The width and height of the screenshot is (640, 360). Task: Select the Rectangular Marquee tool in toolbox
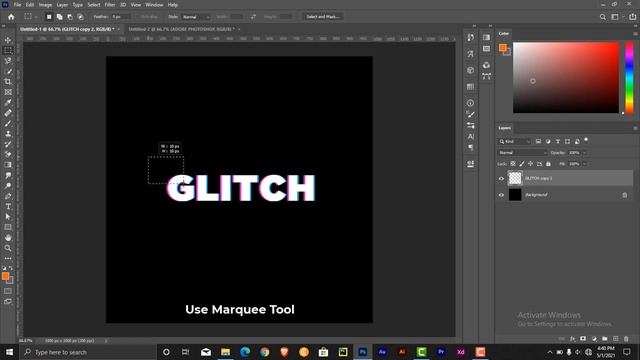(x=8, y=50)
